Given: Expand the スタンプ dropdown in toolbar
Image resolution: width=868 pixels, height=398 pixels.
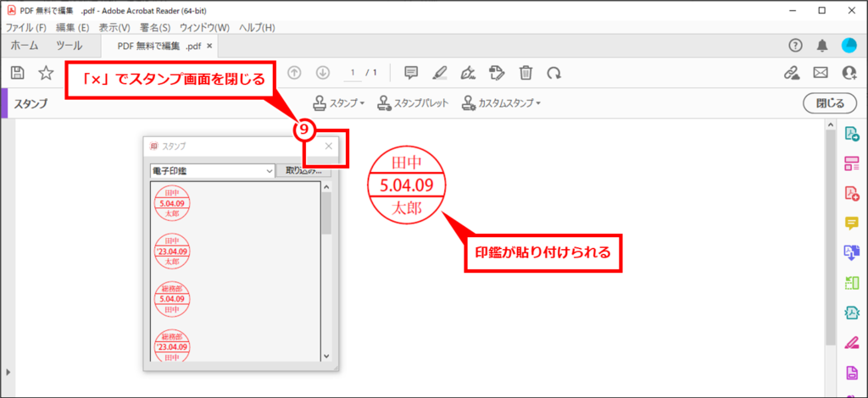Looking at the screenshot, I should [x=338, y=103].
